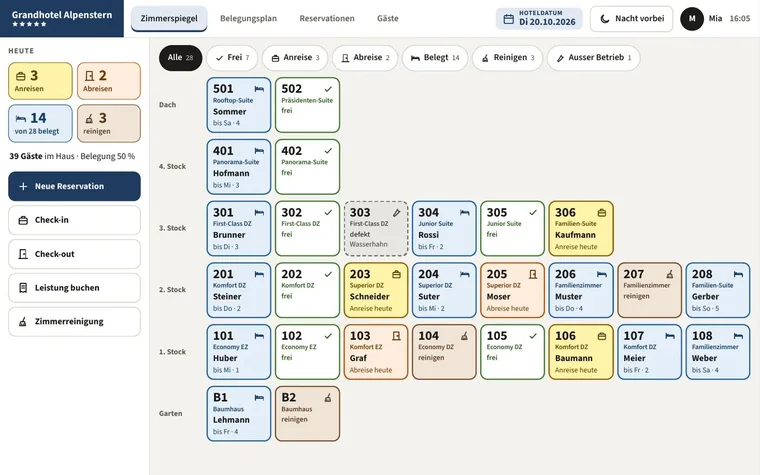Open room 204 Suter card
The image size is (760, 475).
coord(444,290)
